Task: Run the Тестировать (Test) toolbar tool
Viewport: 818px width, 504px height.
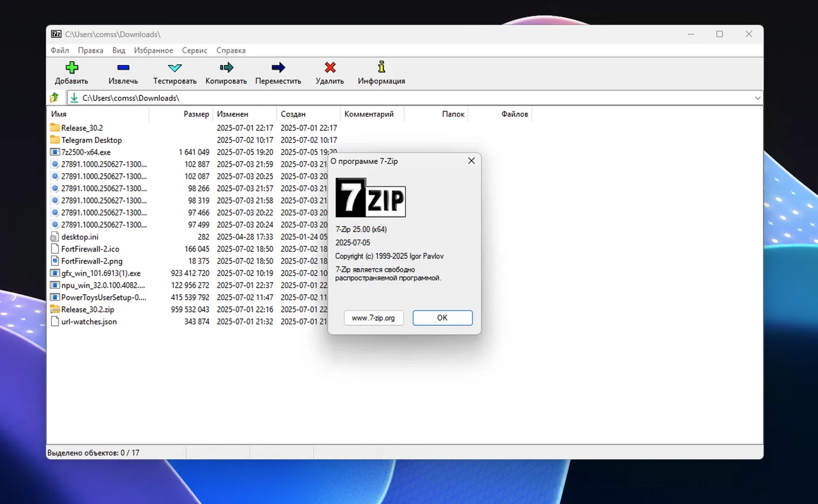Action: (x=175, y=68)
